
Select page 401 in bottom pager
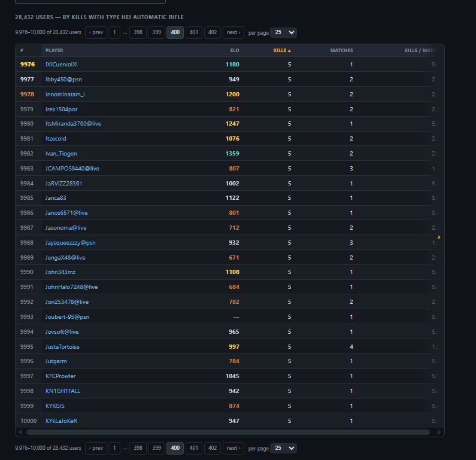(193, 448)
